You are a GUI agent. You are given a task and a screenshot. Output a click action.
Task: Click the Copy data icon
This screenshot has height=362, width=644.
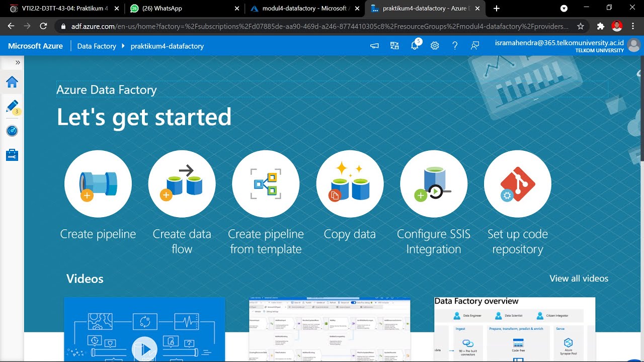(350, 184)
